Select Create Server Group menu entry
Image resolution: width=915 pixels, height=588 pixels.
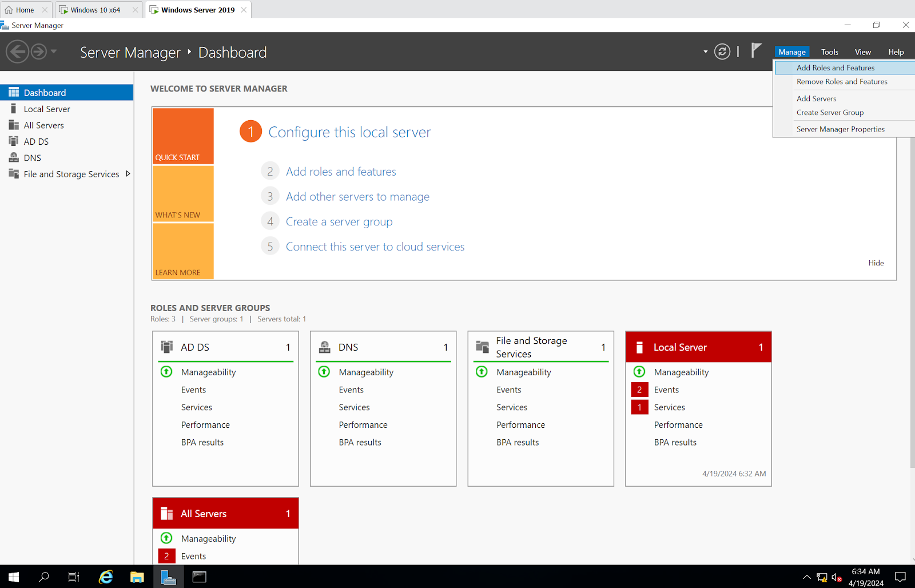(845, 113)
